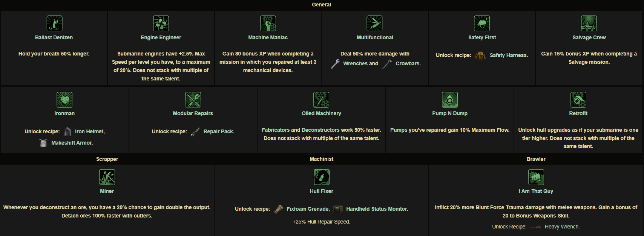Viewport: 644px width, 236px height.
Task: Open the Safety Harness recipe link
Action: 509,56
